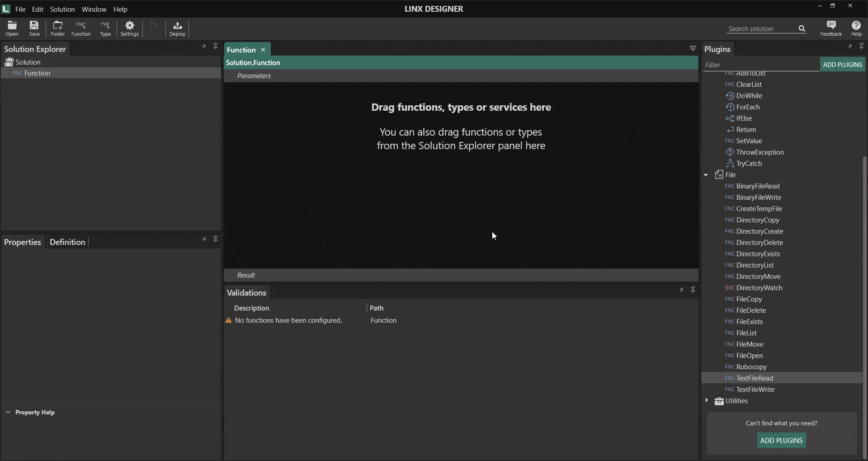Viewport: 868px width, 461px height.
Task: Open the Edit menu
Action: [x=38, y=9]
